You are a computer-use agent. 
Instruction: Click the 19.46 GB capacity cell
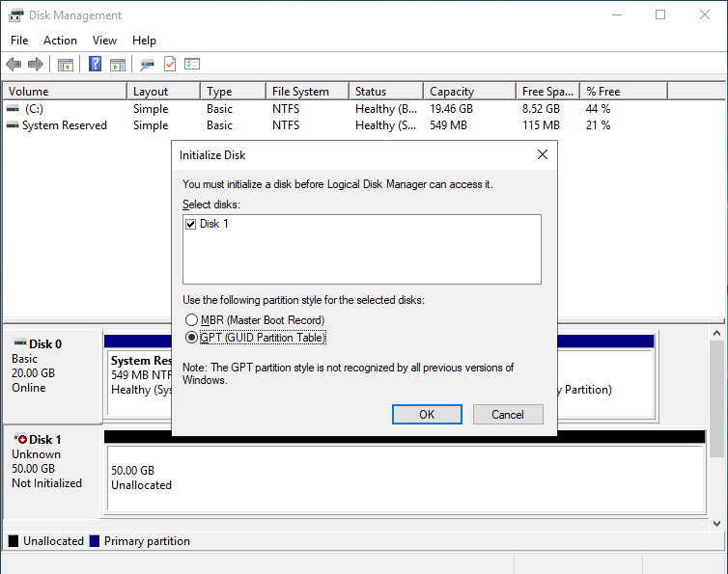451,109
